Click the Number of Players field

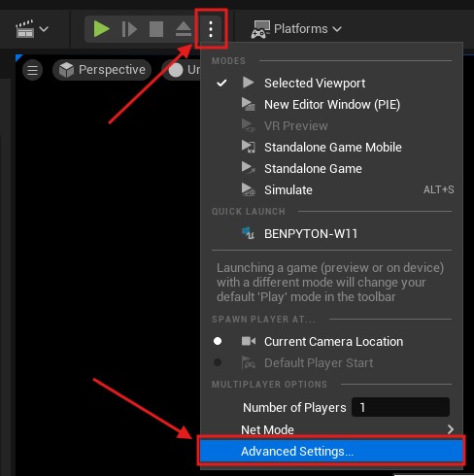coord(400,407)
